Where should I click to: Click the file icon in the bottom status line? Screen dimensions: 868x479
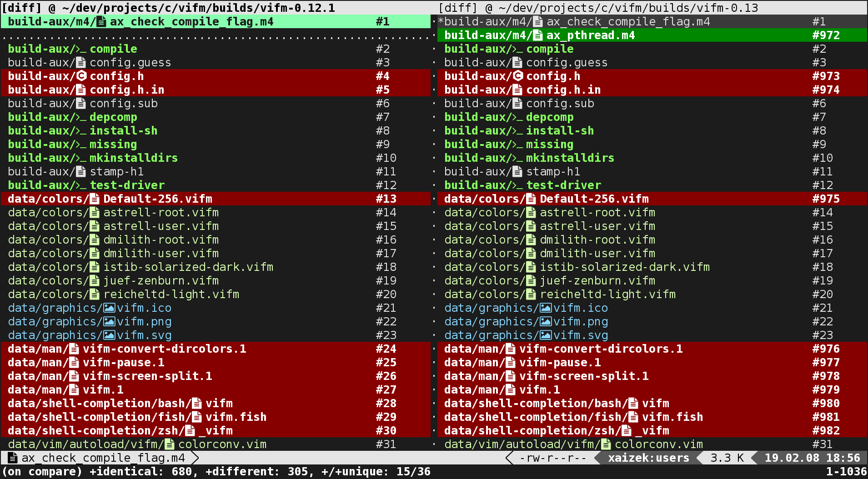coord(13,458)
